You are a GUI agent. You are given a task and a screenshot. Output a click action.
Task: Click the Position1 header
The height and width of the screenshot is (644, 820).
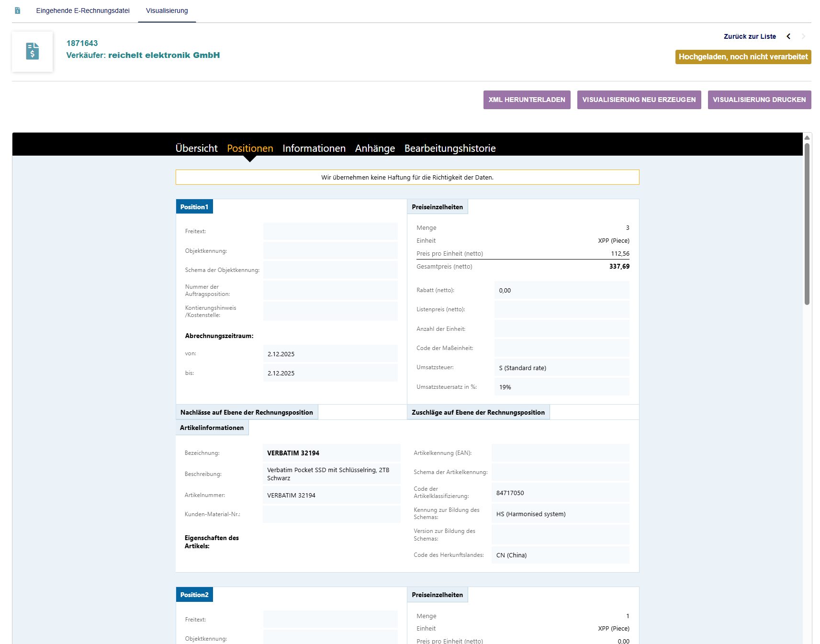pyautogui.click(x=194, y=207)
